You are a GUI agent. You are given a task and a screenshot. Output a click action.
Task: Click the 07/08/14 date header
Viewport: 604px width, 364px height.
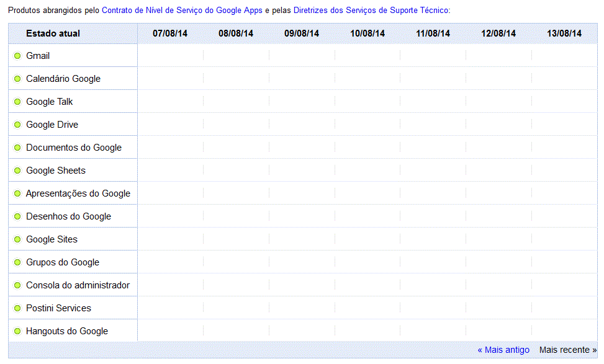(x=170, y=33)
